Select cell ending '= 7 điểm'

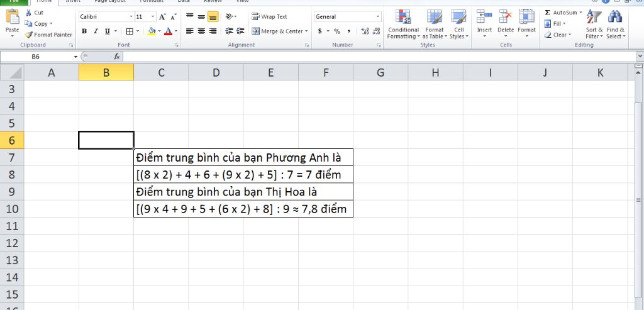pos(243,175)
